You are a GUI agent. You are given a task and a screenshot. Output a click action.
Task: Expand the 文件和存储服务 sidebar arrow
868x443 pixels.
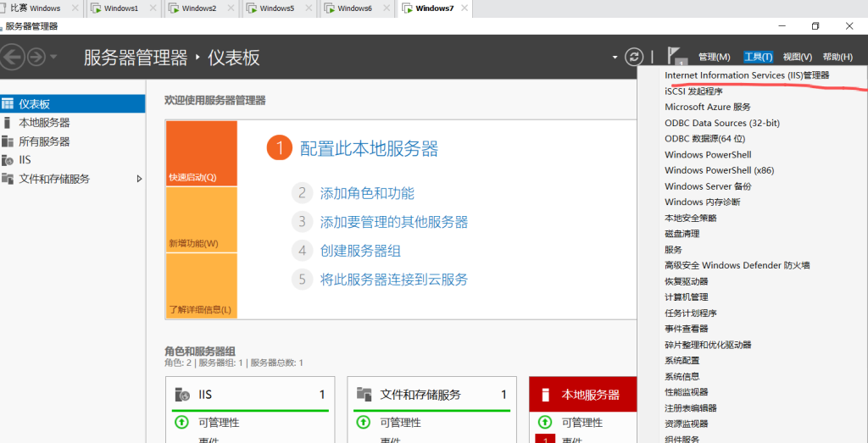point(140,179)
